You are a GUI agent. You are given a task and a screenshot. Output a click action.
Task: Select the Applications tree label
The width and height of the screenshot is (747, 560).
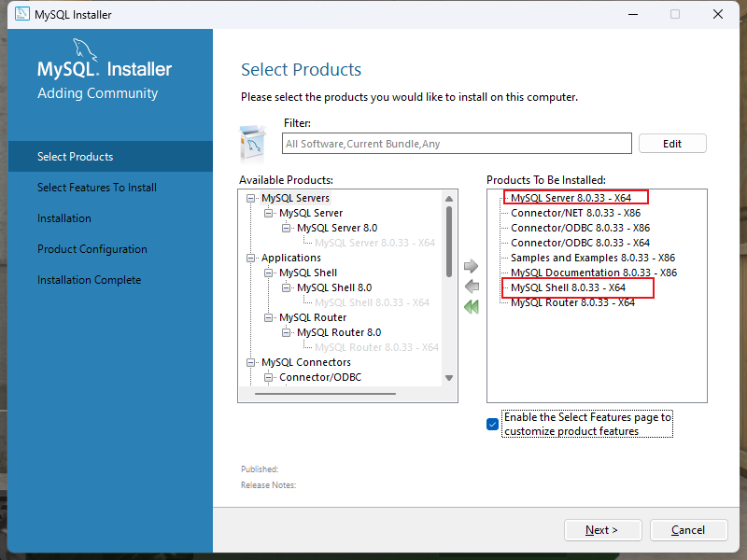pos(291,258)
